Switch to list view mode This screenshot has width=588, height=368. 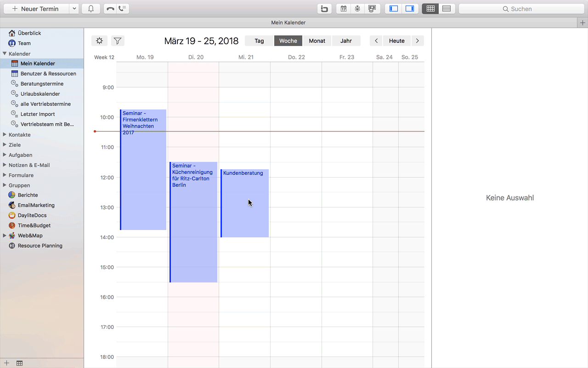click(x=447, y=9)
